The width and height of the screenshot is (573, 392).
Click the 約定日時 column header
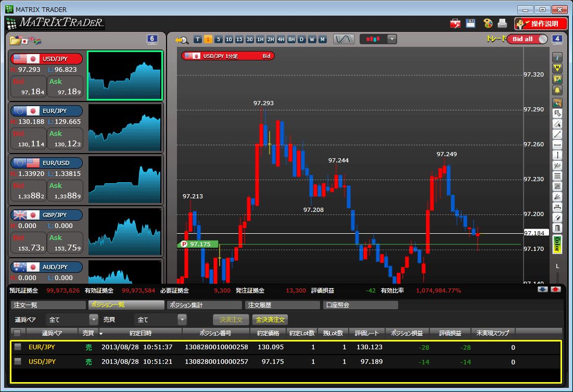click(141, 333)
